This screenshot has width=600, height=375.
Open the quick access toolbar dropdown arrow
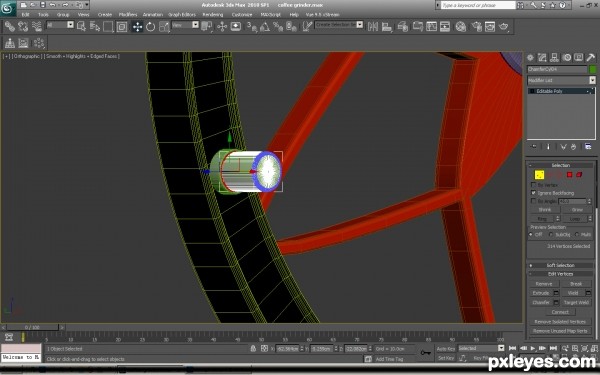coord(87,5)
